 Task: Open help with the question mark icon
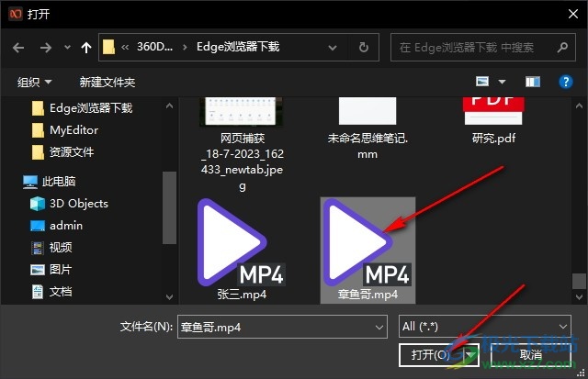(x=566, y=82)
